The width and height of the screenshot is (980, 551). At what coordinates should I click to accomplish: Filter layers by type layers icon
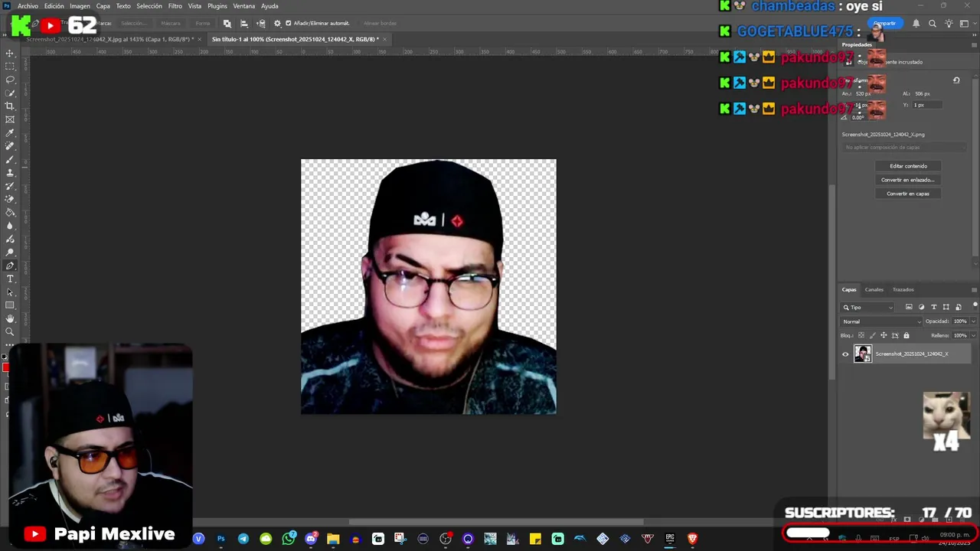933,307
